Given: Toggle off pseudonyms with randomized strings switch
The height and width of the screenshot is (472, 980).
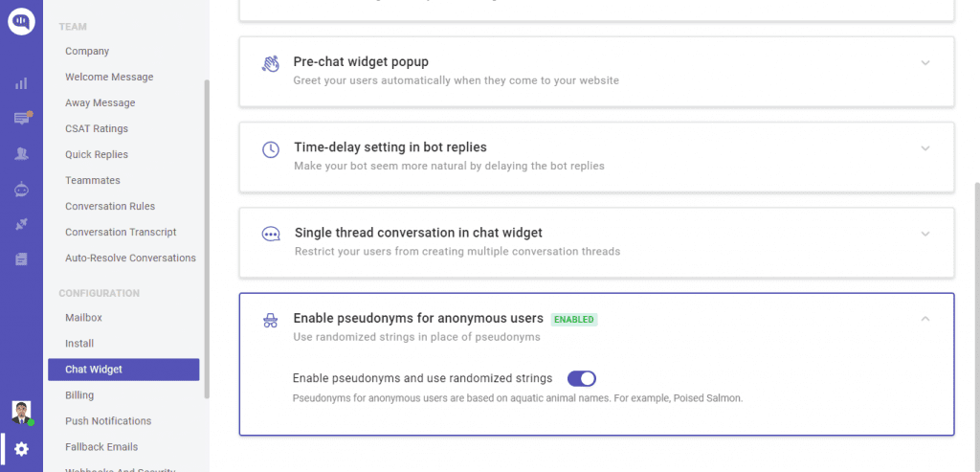Looking at the screenshot, I should point(581,378).
